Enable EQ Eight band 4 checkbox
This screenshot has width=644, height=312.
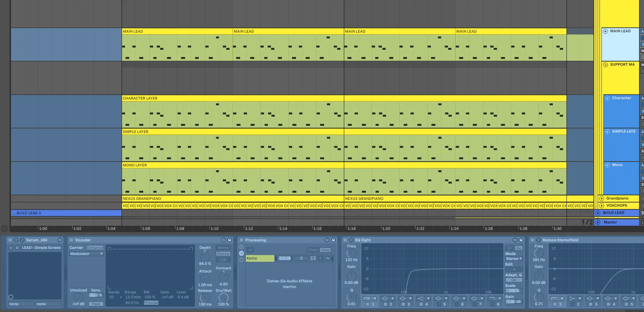pyautogui.click(x=421, y=304)
